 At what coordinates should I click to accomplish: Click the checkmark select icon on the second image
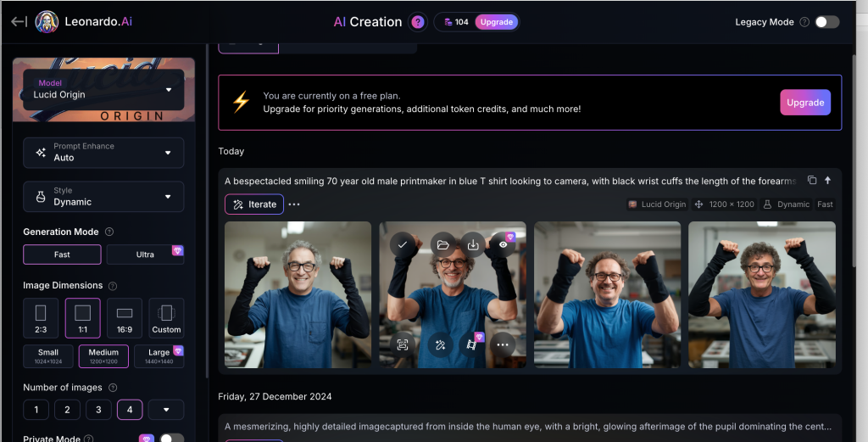[403, 245]
